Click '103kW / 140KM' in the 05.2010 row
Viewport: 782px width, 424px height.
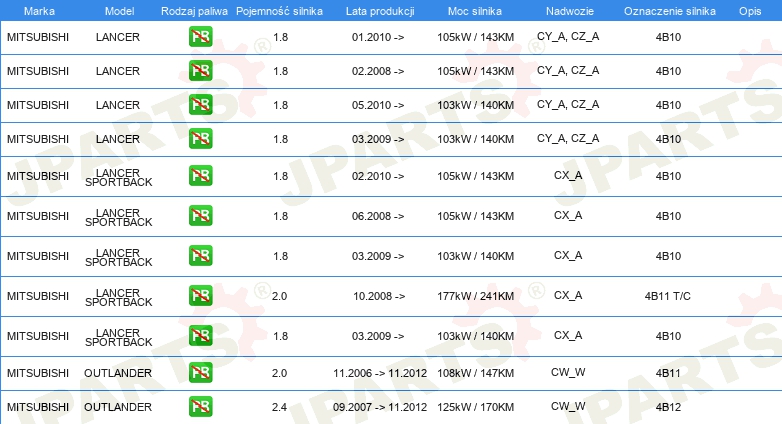point(476,105)
